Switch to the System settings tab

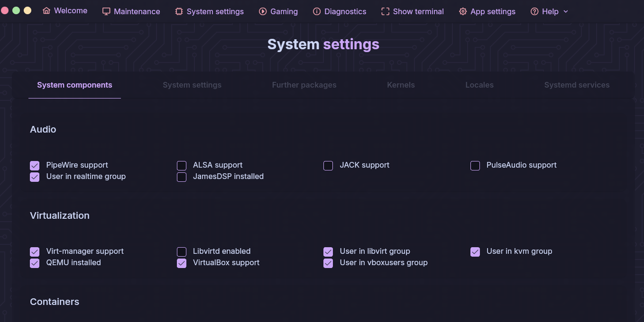[192, 85]
